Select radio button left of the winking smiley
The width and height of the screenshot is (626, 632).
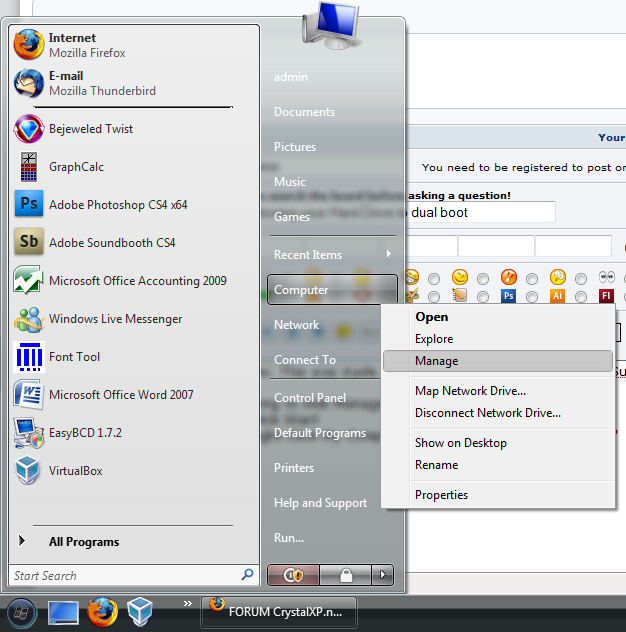434,279
